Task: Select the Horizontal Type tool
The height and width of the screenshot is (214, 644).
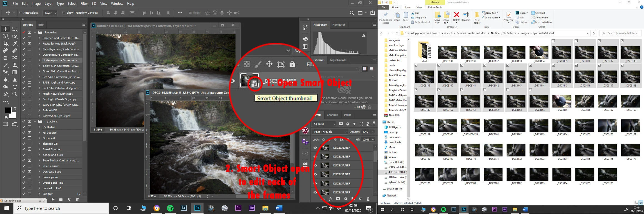Action: 15,87
